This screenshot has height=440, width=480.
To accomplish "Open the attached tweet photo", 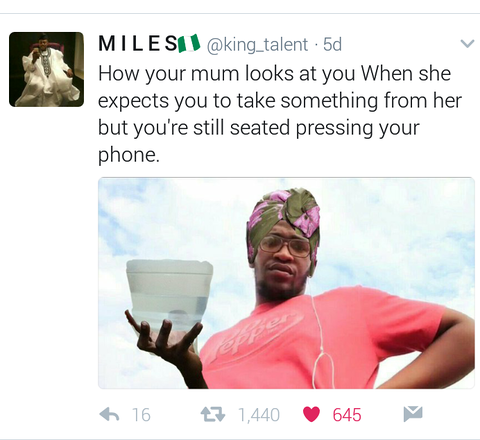I will 286,283.
